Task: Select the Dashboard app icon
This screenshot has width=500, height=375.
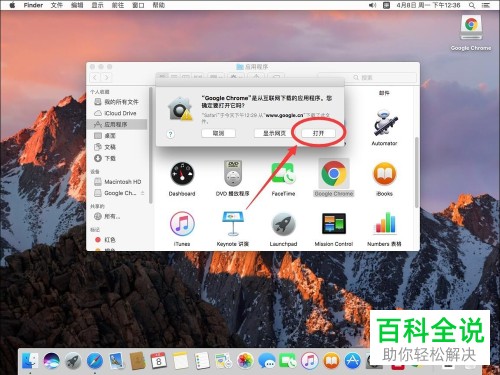Action: 182,174
